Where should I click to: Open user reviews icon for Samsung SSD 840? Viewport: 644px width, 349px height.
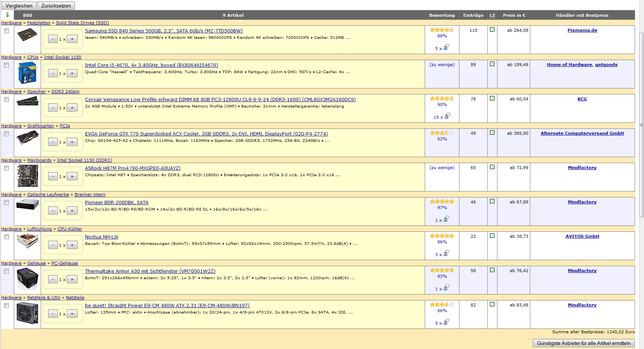(446, 47)
